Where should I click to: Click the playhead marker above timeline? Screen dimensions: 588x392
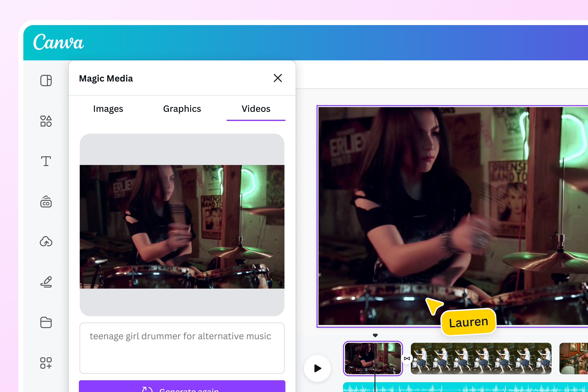click(x=375, y=335)
